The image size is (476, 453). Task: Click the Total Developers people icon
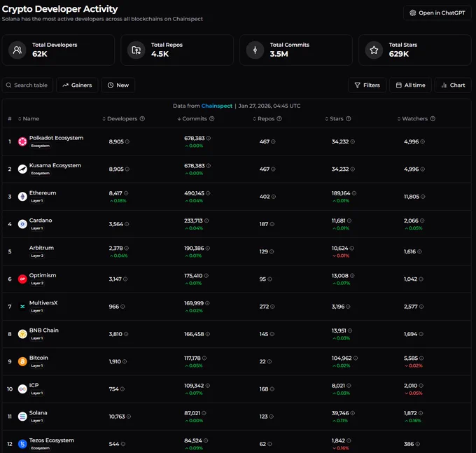(17, 50)
